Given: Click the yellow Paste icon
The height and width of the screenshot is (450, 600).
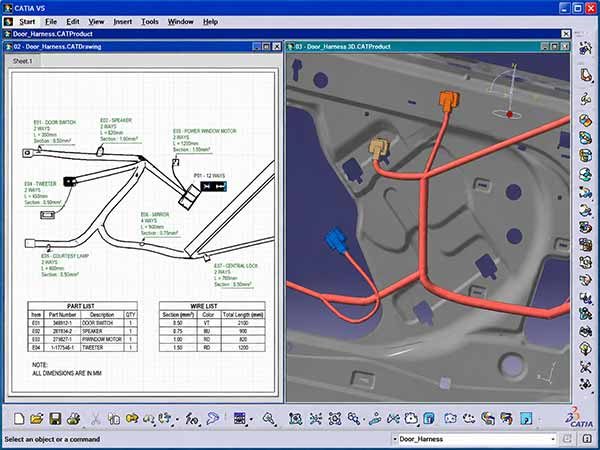Looking at the screenshot, I should click(132, 418).
